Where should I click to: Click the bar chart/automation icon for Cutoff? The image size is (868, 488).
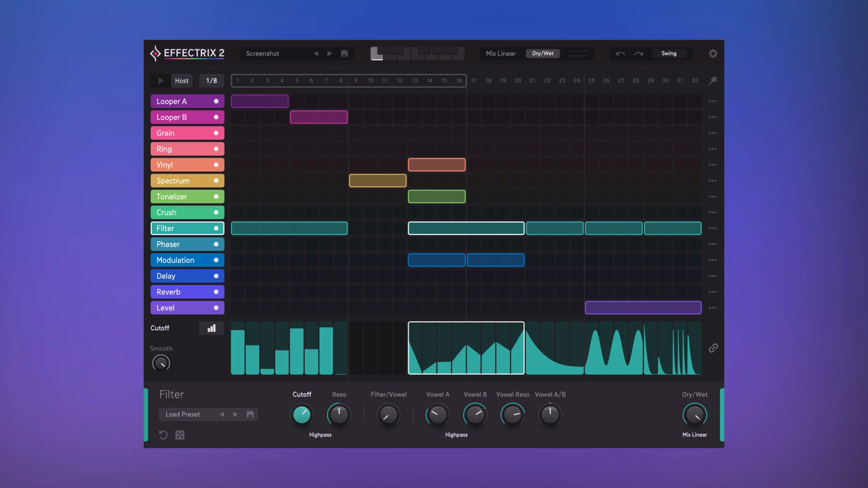(211, 328)
